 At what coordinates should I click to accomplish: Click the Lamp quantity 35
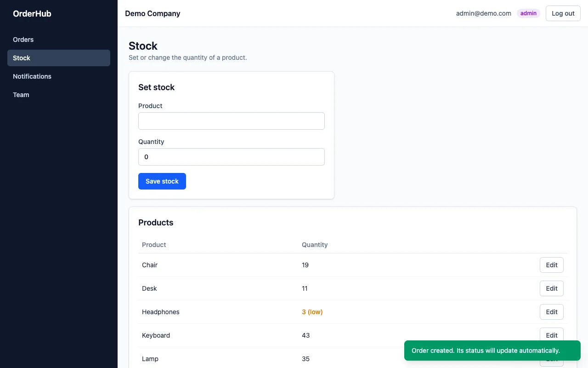306,359
